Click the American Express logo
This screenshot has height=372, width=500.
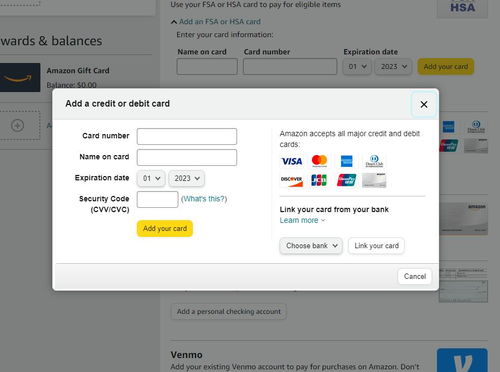[347, 161]
